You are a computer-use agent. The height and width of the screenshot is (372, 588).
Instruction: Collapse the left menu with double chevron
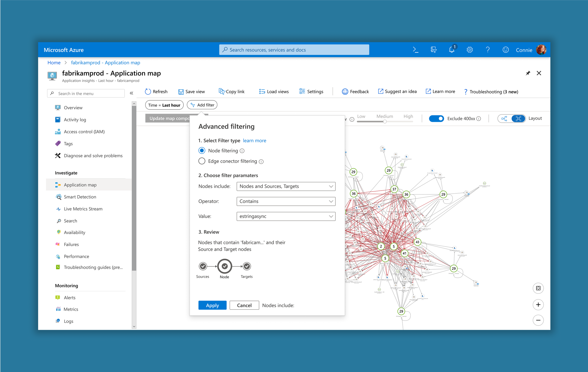click(131, 93)
